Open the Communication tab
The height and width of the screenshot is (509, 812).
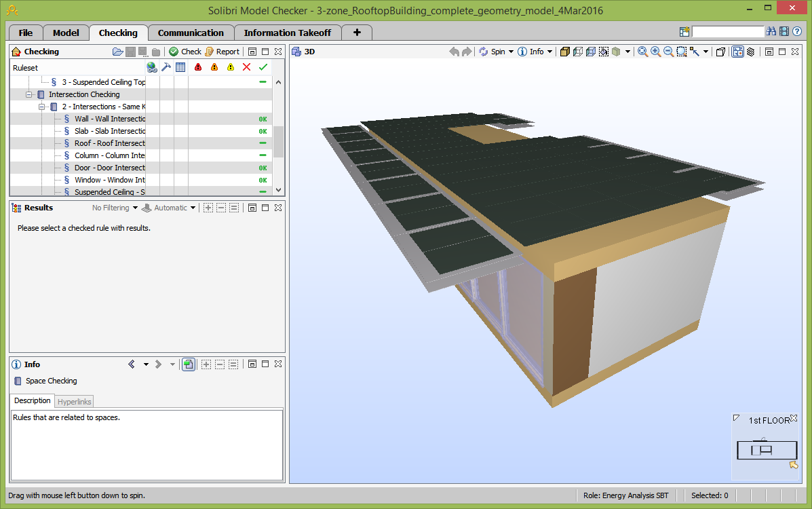point(191,33)
